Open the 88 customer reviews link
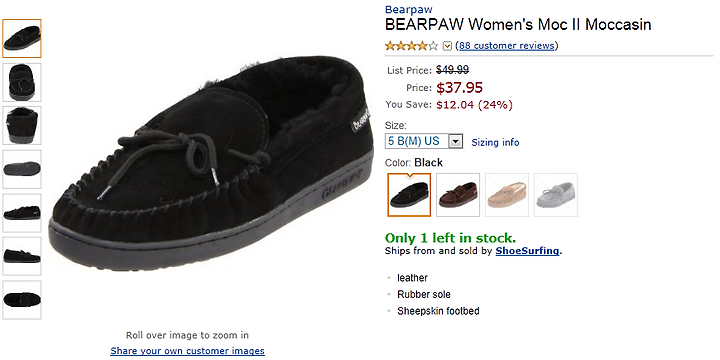Screen dimensions: 720x360 506,45
